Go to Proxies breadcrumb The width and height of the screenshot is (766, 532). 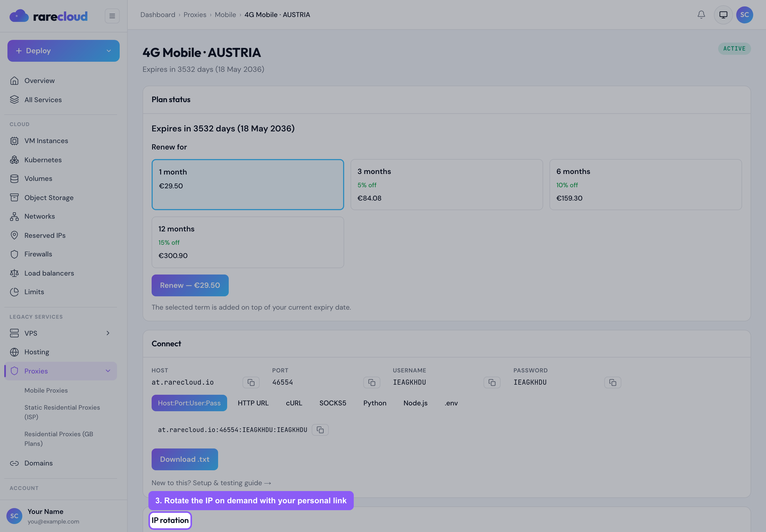(195, 15)
